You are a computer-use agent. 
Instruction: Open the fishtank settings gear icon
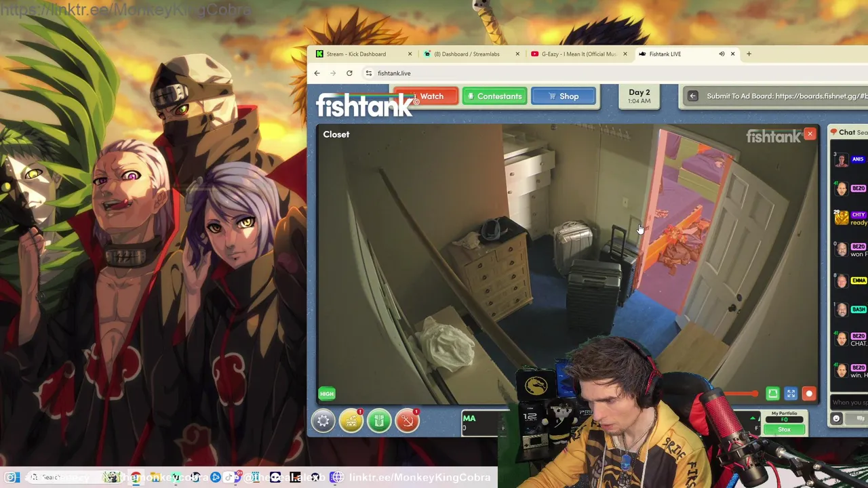tap(323, 421)
